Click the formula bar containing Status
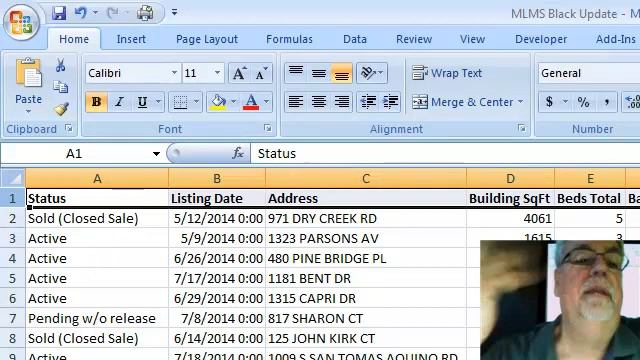The width and height of the screenshot is (640, 360). pos(445,154)
